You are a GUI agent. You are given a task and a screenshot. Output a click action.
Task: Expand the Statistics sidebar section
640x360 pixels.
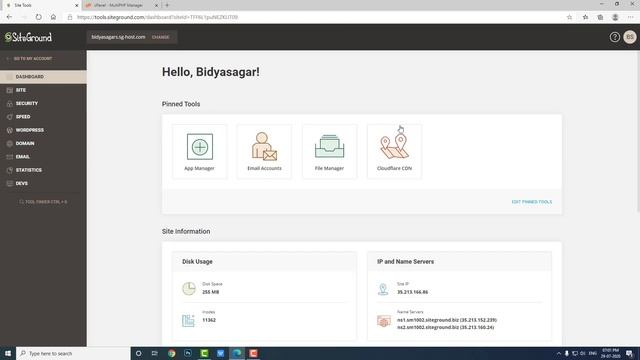click(x=43, y=170)
